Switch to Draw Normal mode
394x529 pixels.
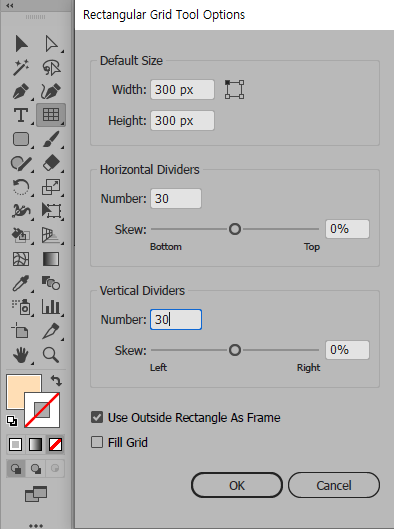click(16, 468)
